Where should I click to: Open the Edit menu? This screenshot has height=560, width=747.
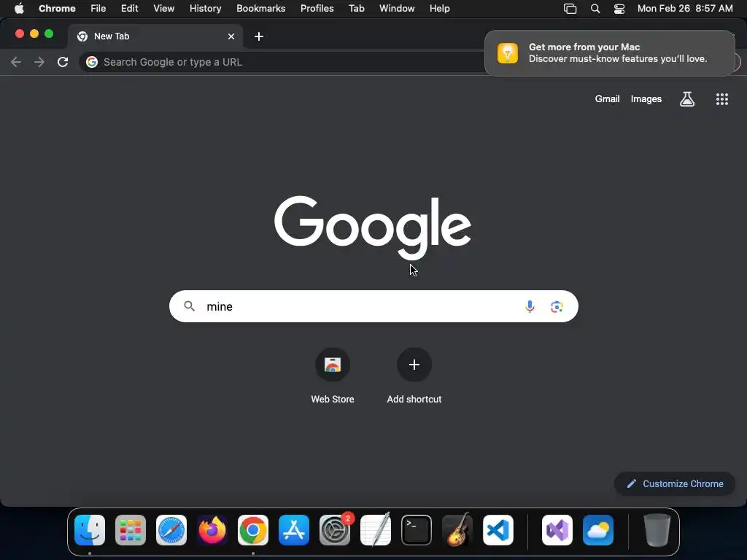pyautogui.click(x=129, y=9)
